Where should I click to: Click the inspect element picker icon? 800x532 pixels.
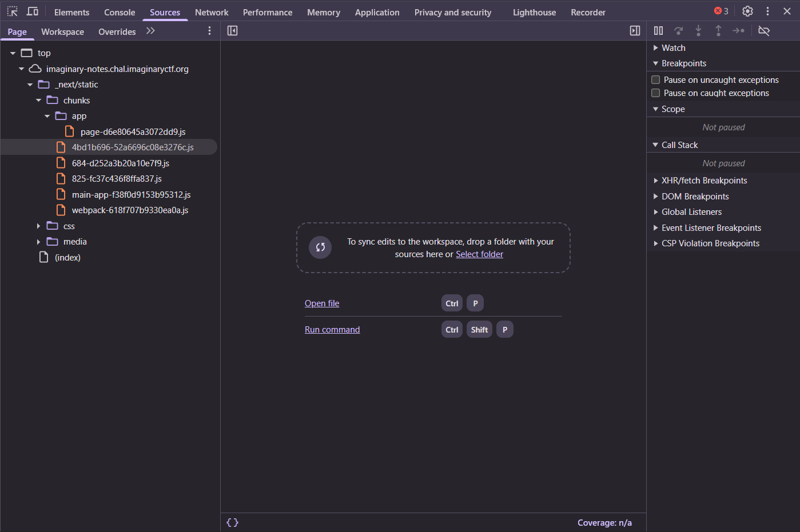pyautogui.click(x=13, y=11)
